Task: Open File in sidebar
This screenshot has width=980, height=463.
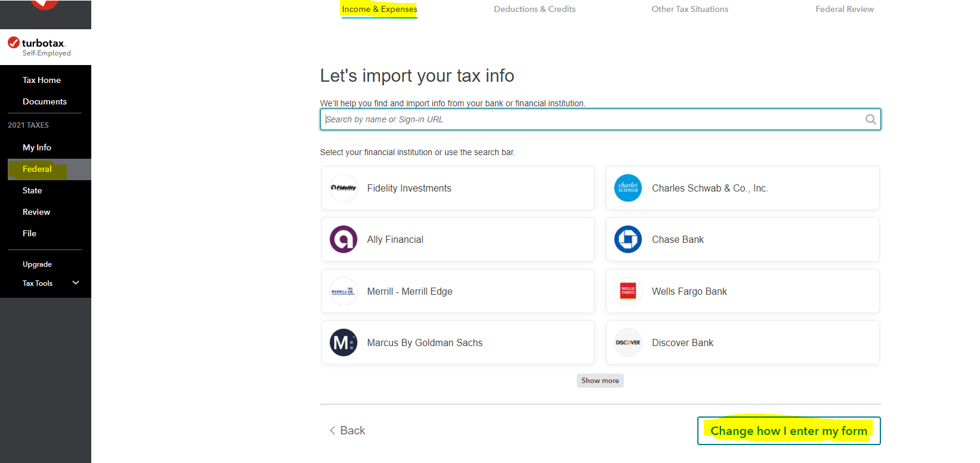Action: point(29,233)
